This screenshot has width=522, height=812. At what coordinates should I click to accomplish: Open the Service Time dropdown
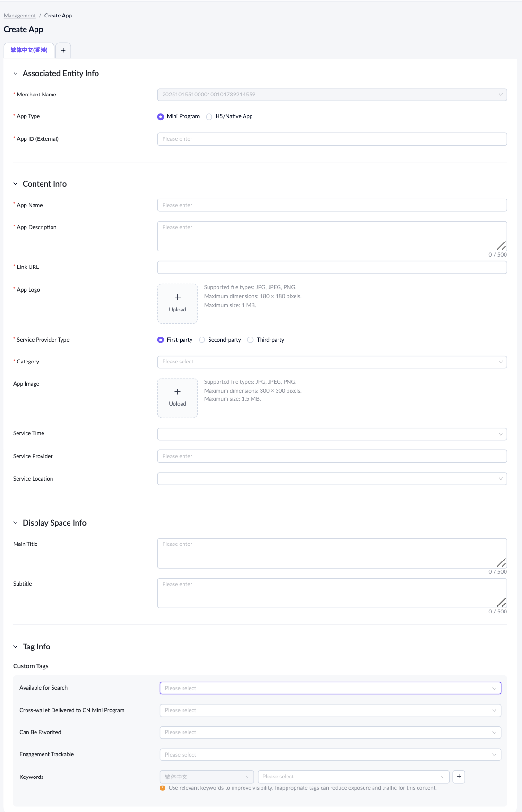(x=331, y=434)
